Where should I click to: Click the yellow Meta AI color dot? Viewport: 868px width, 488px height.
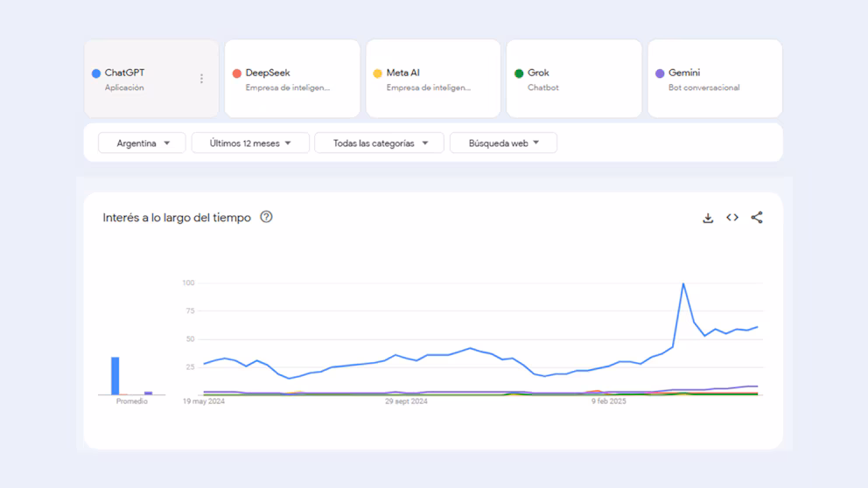[377, 73]
